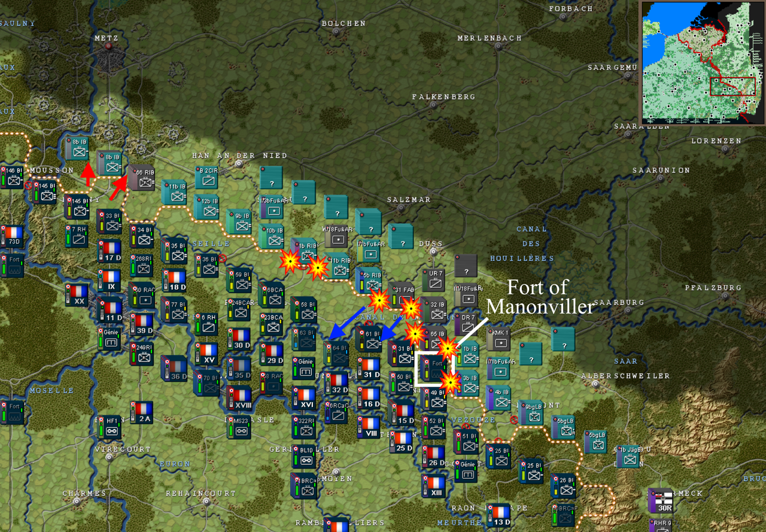The height and width of the screenshot is (532, 766).
Task: Select the 23BCA chasseur unit
Action: [271, 324]
